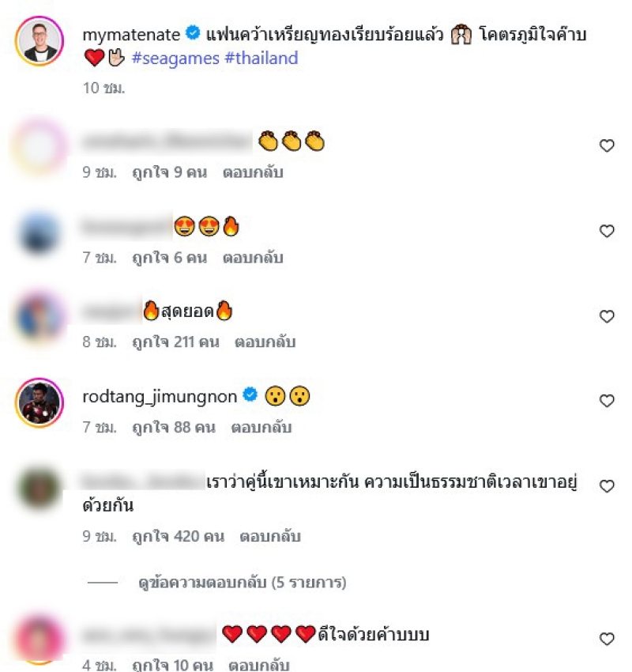View who liked the 420-like comment
The image size is (632, 672).
tap(178, 536)
